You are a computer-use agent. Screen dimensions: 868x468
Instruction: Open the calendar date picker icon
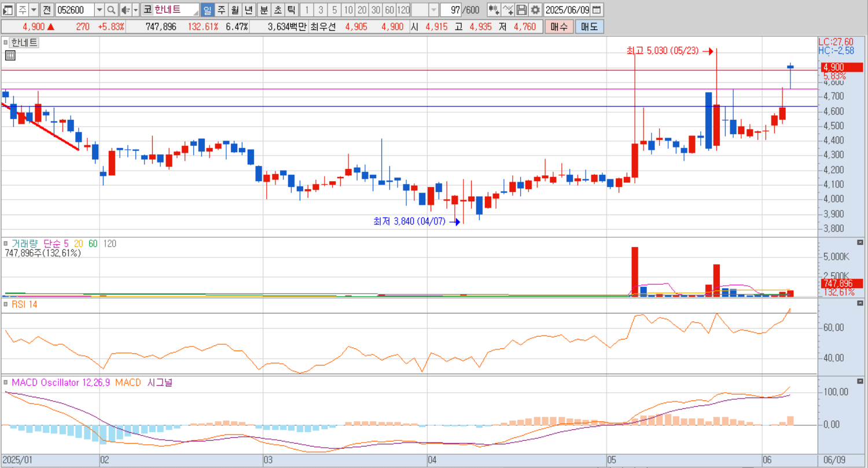coord(597,10)
